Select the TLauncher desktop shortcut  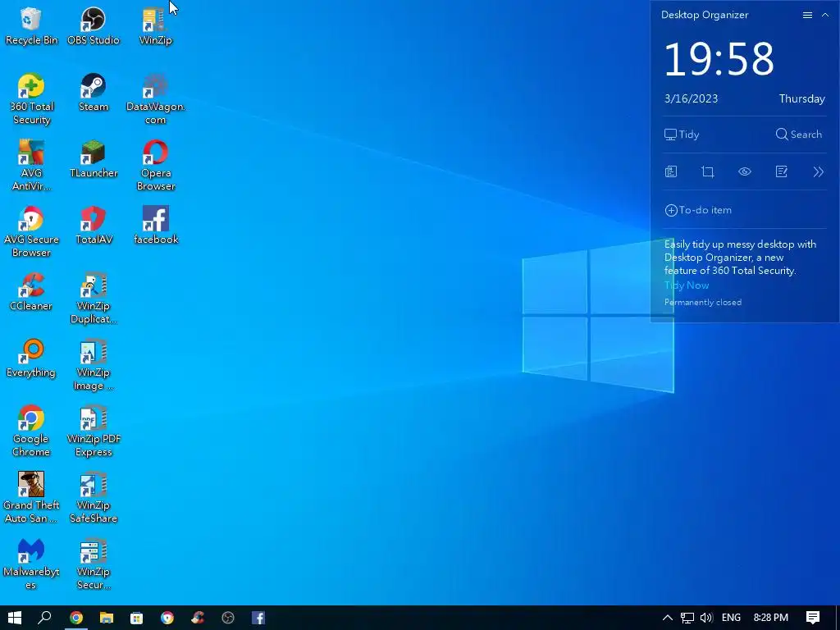point(94,159)
